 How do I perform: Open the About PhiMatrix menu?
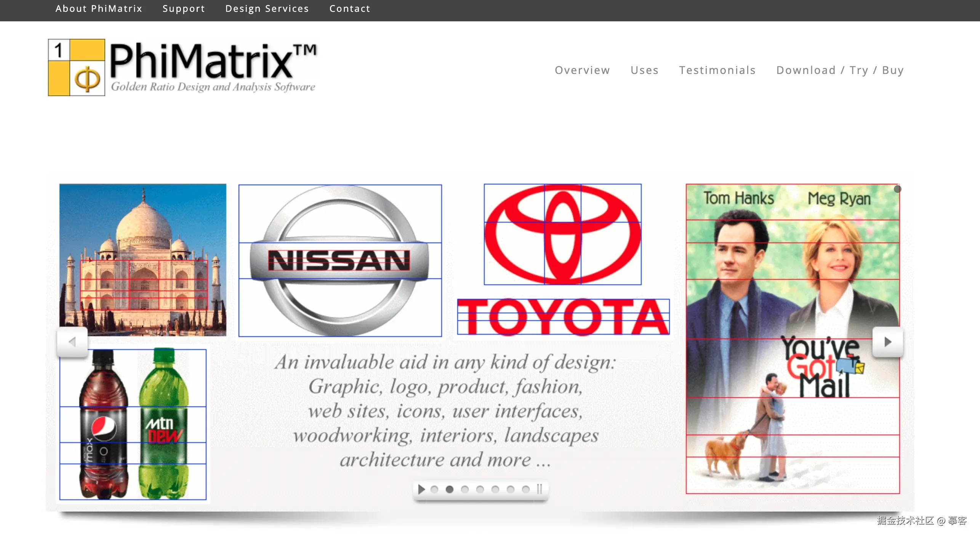(x=99, y=9)
